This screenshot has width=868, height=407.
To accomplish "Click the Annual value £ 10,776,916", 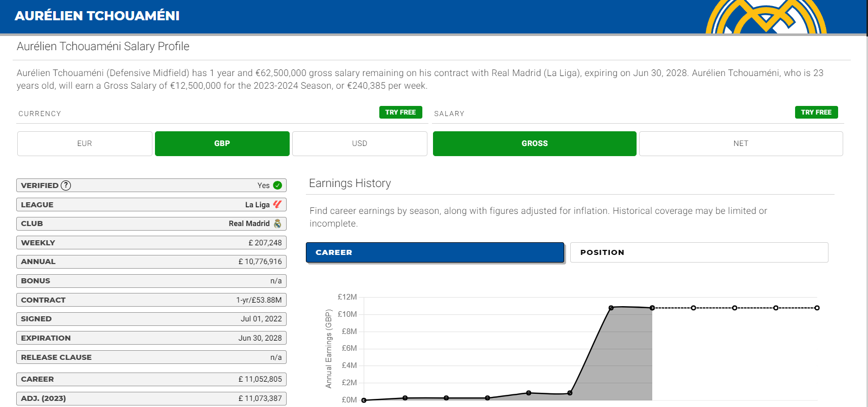I will [x=260, y=262].
